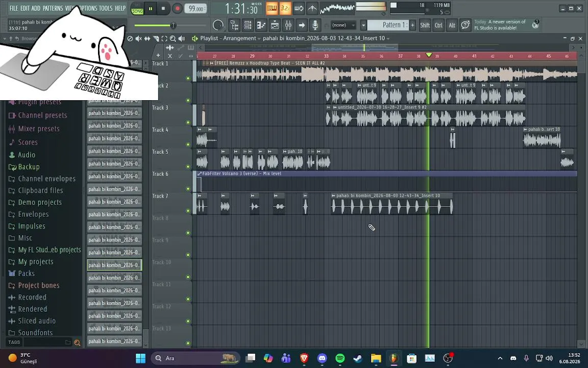Click the red record button
The height and width of the screenshot is (368, 588).
click(x=178, y=8)
